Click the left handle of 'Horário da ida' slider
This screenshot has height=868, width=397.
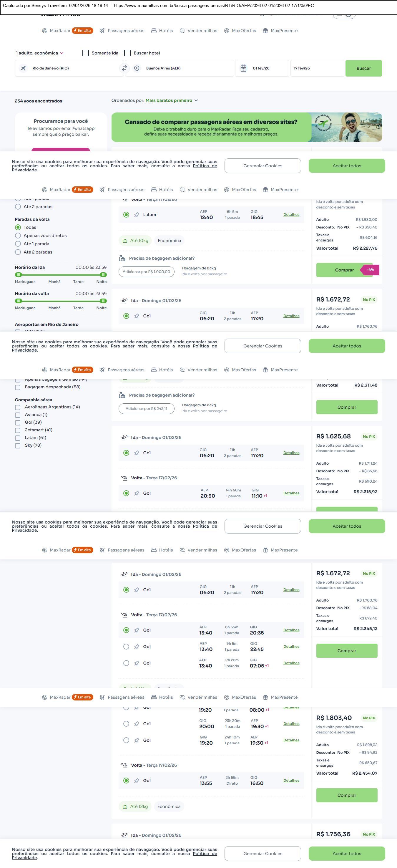tap(19, 275)
